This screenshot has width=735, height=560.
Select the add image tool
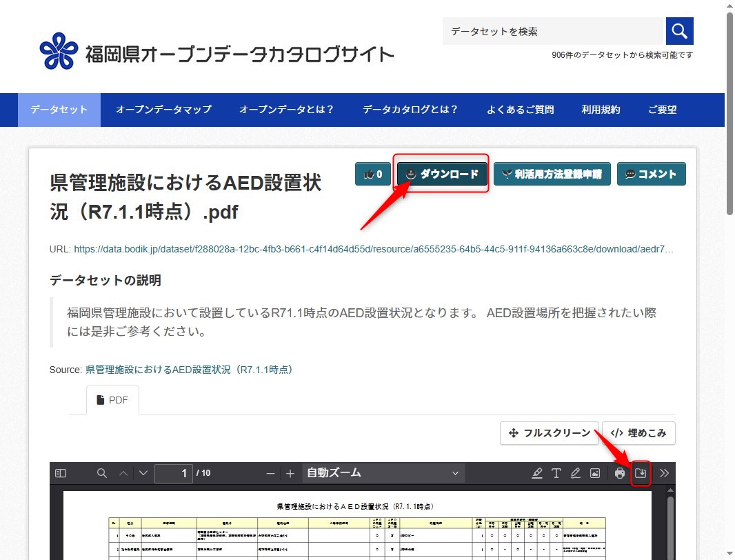point(595,473)
